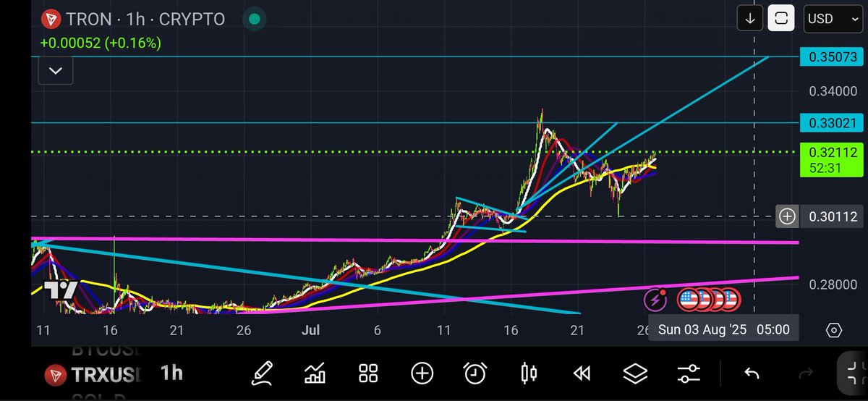The height and width of the screenshot is (401, 868).
Task: Tap the TRON · 1h · CRYPTO title
Action: click(145, 20)
